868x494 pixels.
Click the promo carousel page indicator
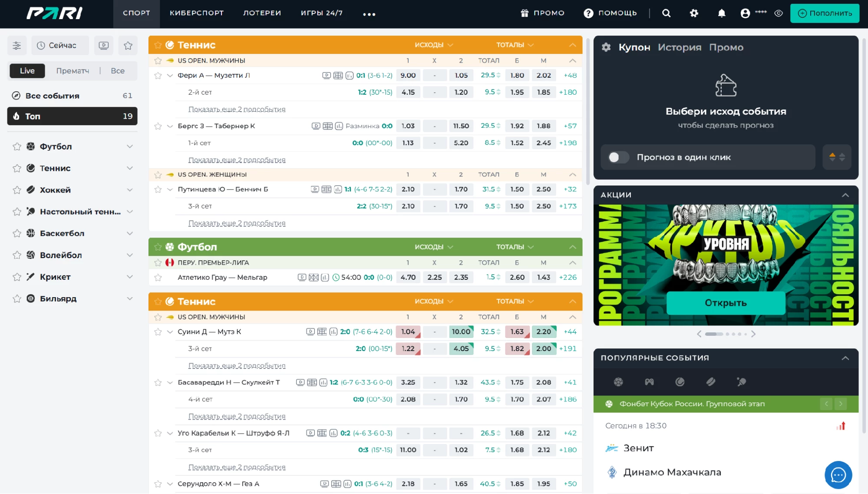726,334
